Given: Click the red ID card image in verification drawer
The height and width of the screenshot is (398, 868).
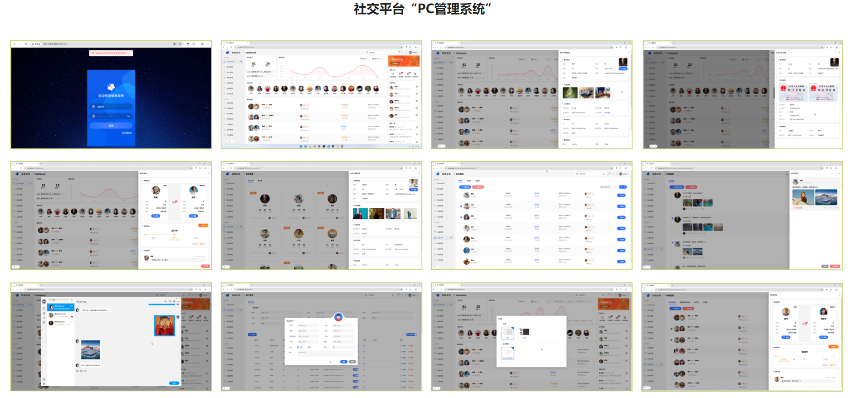Looking at the screenshot, I should click(x=793, y=93).
